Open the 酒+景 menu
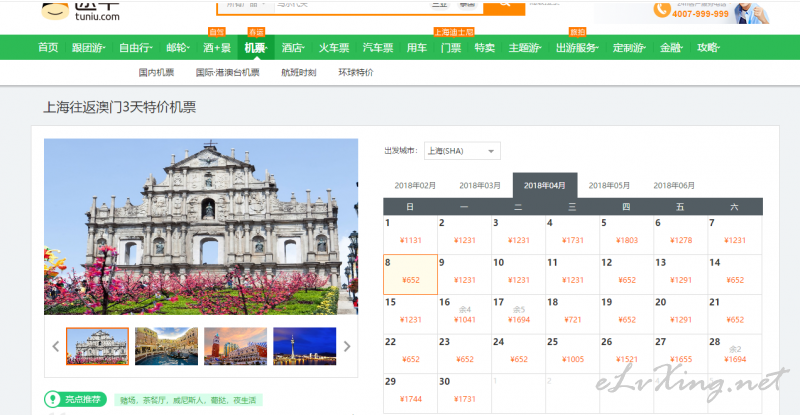800x415 pixels. [x=217, y=48]
